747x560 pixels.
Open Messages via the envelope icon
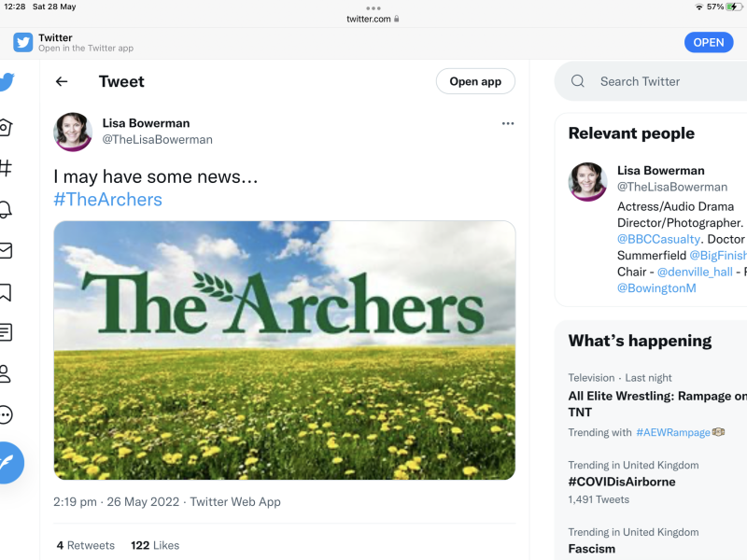coord(9,251)
